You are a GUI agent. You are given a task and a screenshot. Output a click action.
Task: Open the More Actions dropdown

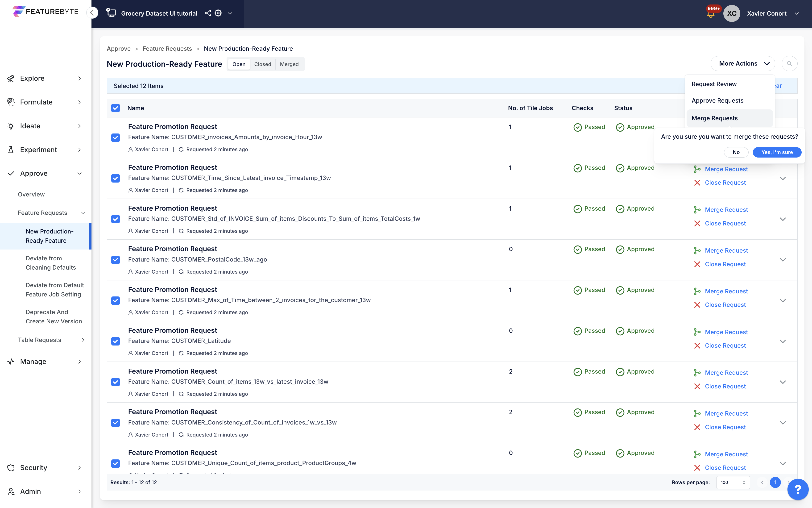(742, 63)
